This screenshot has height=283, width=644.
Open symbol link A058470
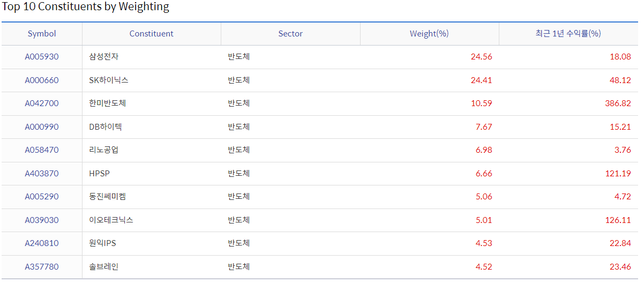[x=42, y=150]
